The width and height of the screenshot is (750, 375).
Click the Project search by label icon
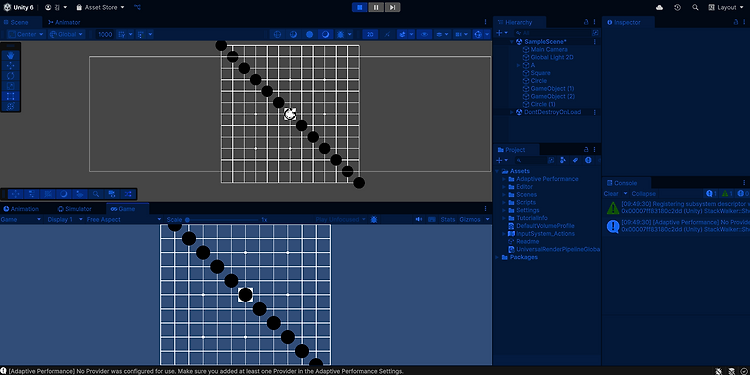coord(575,160)
